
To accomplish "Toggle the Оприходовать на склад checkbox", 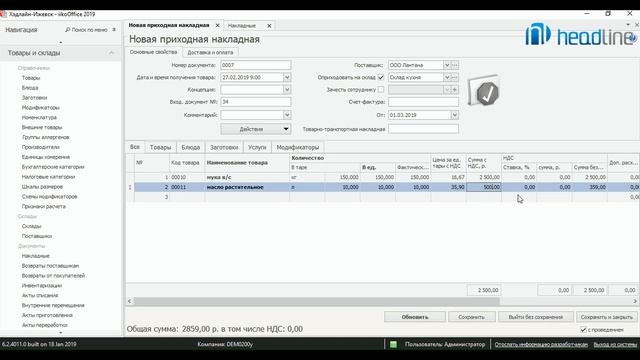I will 381,77.
